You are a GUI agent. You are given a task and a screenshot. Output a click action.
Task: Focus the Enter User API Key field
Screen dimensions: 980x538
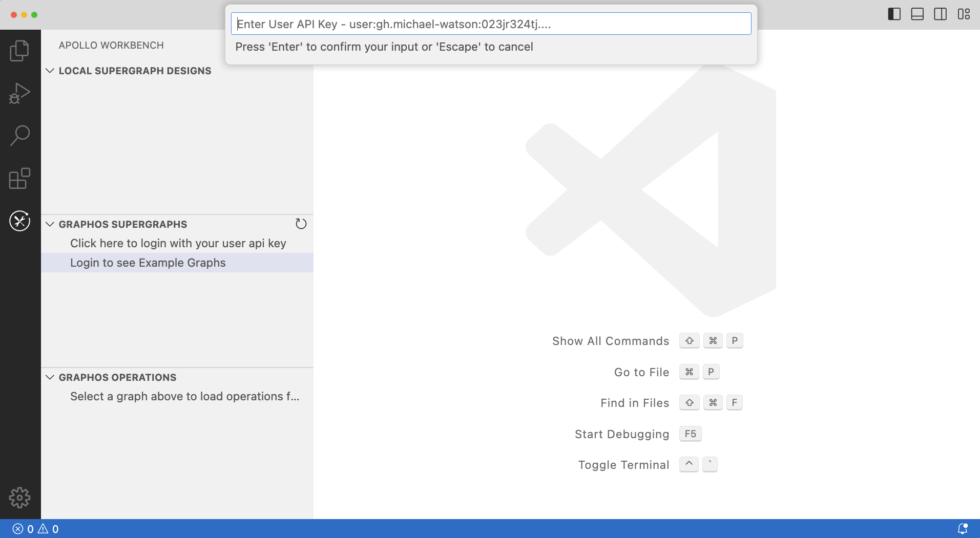tap(491, 24)
